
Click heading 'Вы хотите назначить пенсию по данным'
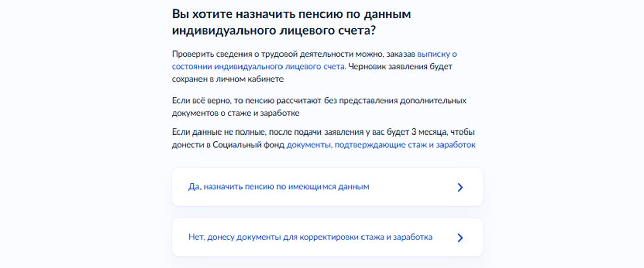click(x=291, y=22)
